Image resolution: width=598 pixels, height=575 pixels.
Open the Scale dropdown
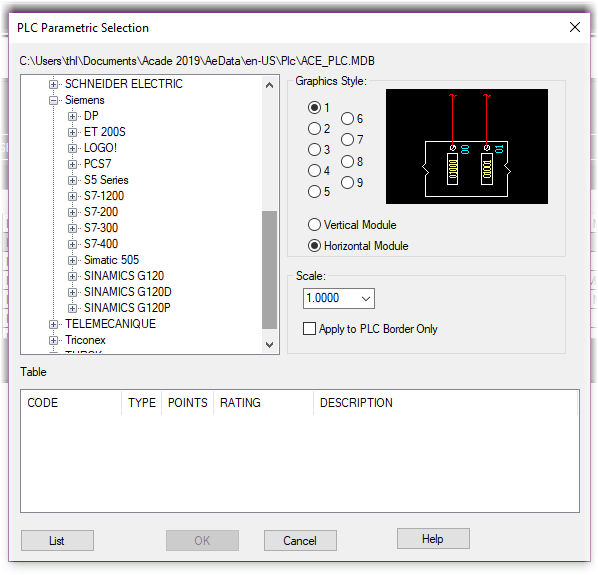(339, 298)
